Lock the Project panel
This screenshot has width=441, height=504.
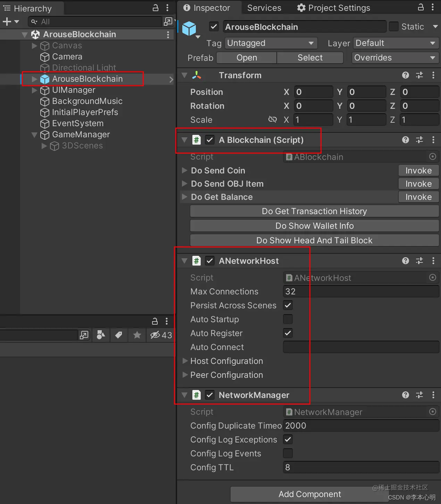pyautogui.click(x=155, y=321)
